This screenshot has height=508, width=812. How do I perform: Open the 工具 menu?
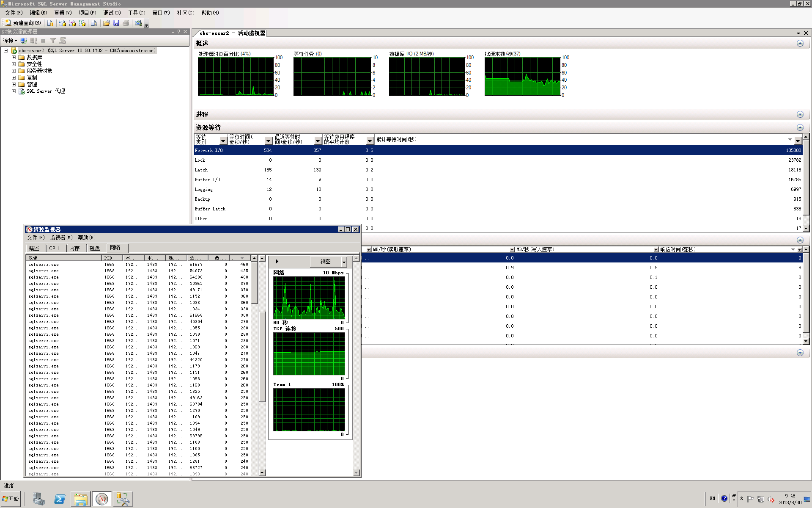coord(136,13)
